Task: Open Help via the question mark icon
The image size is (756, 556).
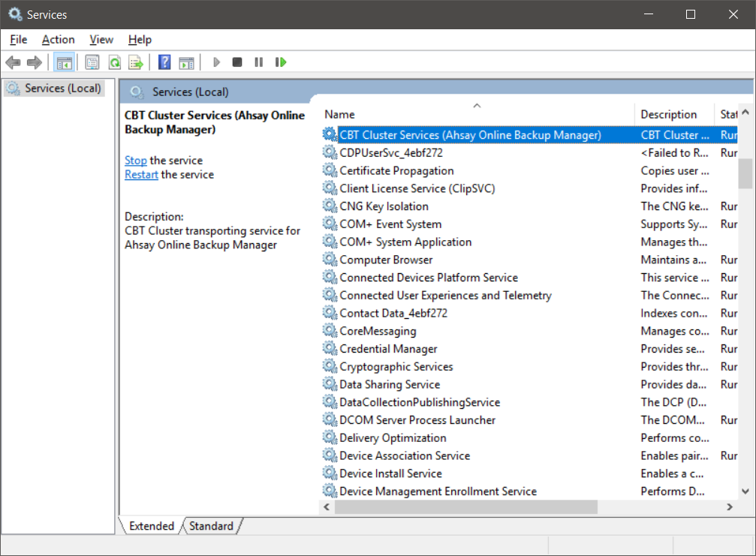Action: (164, 62)
